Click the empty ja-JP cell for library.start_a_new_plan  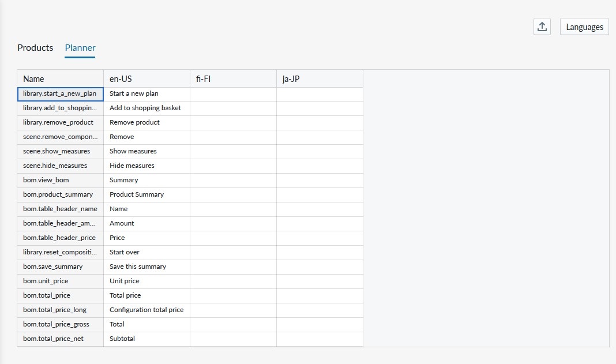click(320, 95)
